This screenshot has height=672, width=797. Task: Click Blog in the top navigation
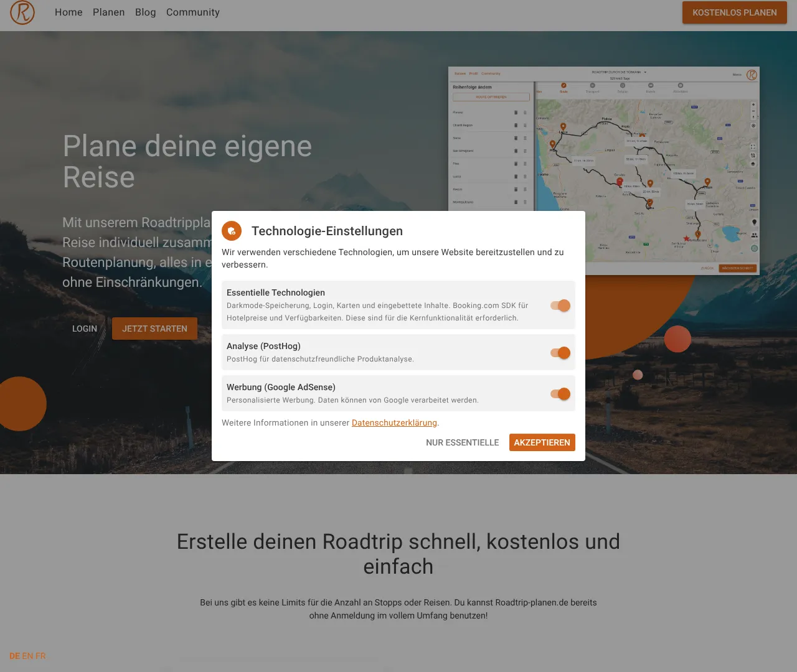point(145,12)
